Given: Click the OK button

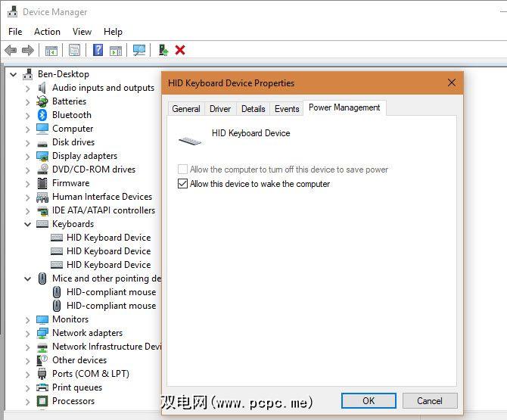Looking at the screenshot, I should click(369, 401).
